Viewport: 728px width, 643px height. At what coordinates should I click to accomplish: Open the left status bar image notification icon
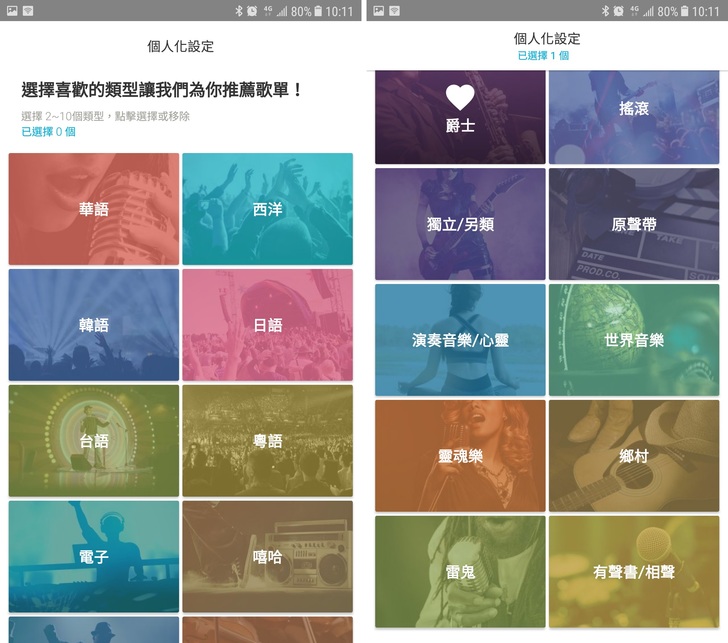click(12, 11)
